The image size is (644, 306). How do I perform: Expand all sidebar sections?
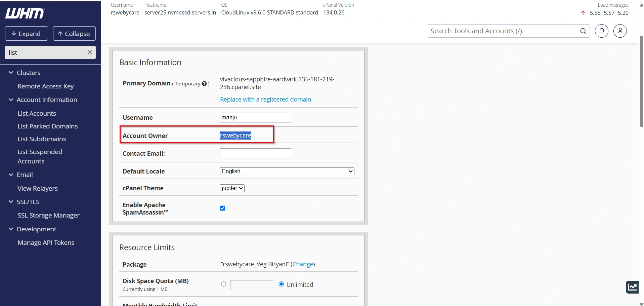(x=27, y=34)
